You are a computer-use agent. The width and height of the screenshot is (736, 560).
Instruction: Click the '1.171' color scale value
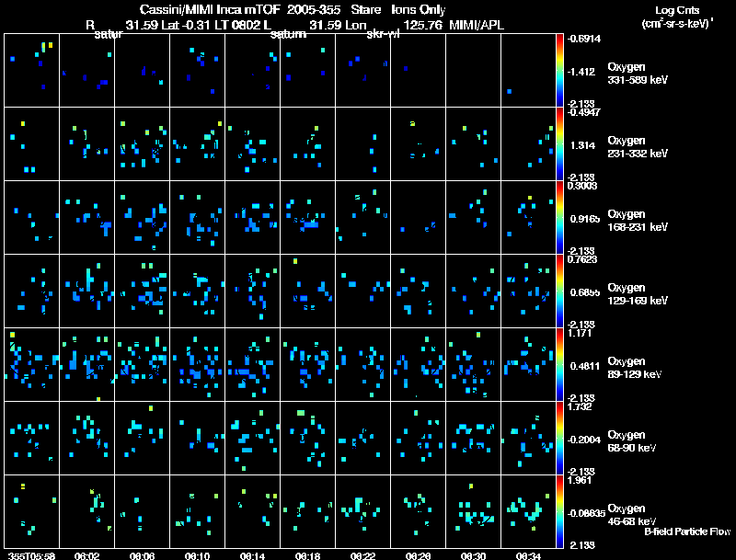click(580, 333)
